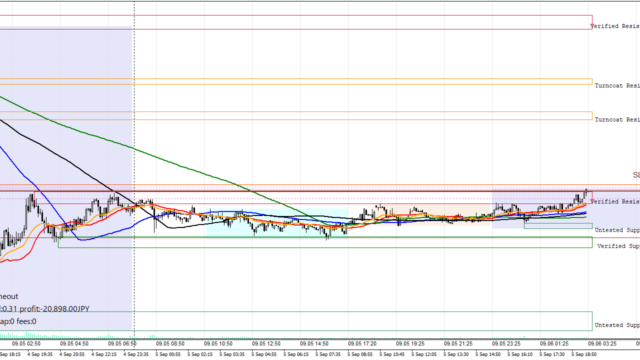Click the upper Untested Support label

pyautogui.click(x=617, y=230)
